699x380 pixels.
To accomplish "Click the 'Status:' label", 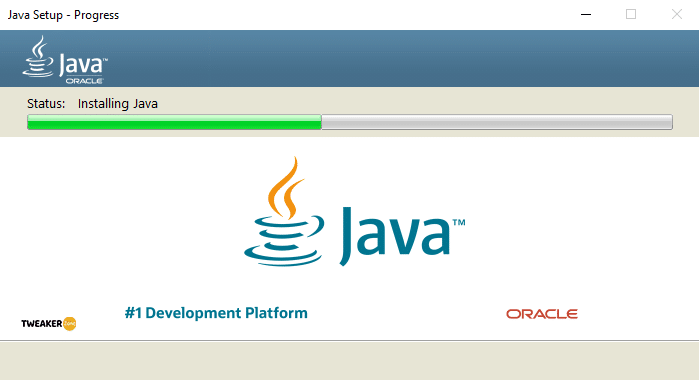I will coord(46,103).
